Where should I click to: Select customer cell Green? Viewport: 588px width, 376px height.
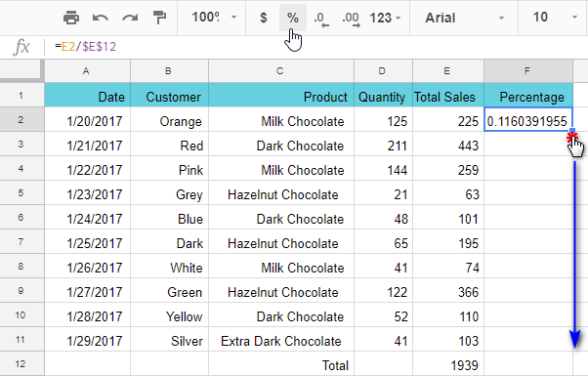tap(169, 290)
